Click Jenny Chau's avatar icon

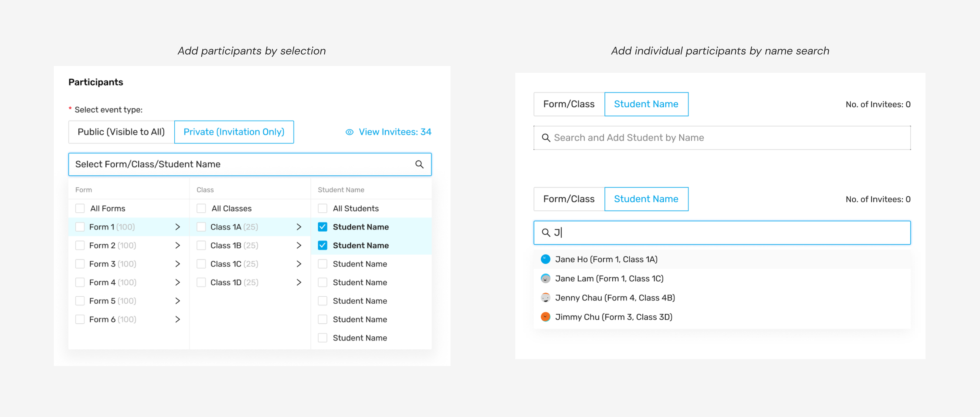tap(545, 298)
